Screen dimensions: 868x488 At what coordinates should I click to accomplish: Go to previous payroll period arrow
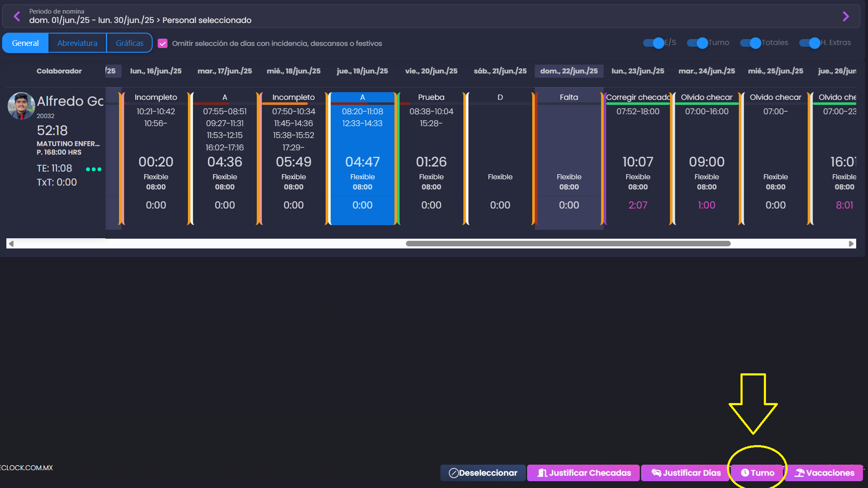coord(17,17)
